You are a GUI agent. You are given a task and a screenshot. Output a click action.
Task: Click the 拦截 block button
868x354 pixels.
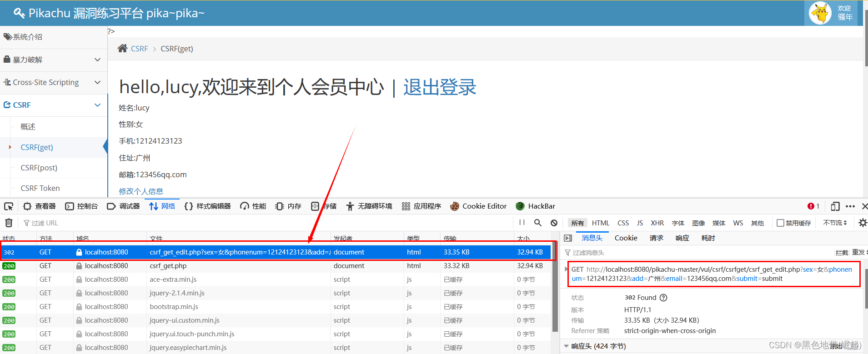pyautogui.click(x=842, y=253)
